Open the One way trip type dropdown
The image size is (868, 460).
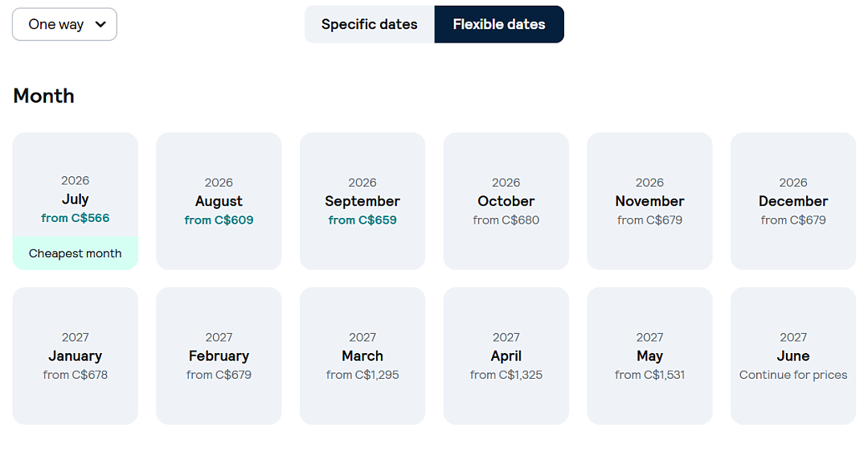64,24
